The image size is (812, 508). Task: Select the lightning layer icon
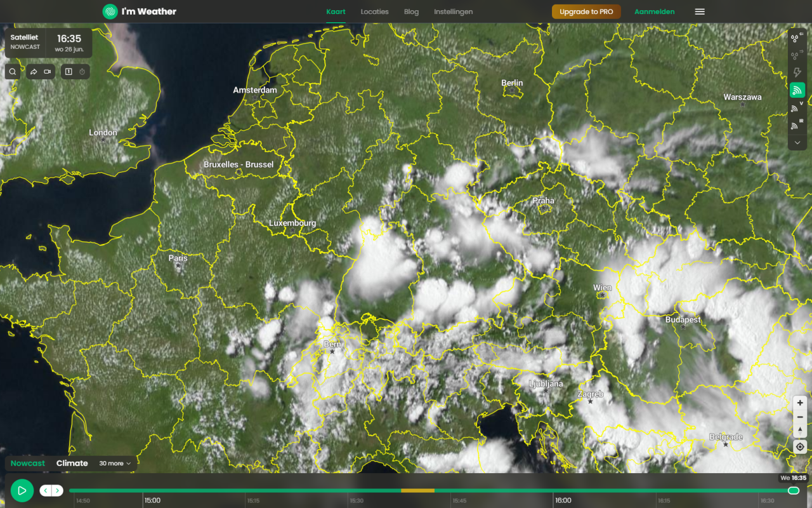pyautogui.click(x=797, y=73)
